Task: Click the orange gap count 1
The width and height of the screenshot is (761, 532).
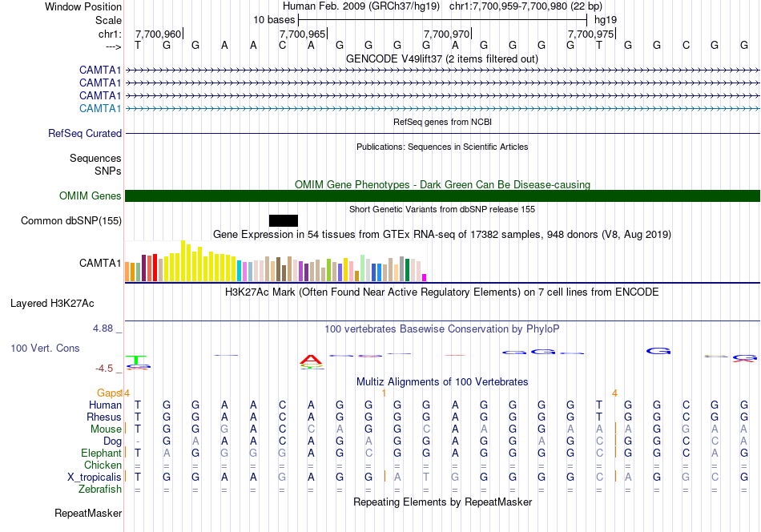Action: click(384, 393)
